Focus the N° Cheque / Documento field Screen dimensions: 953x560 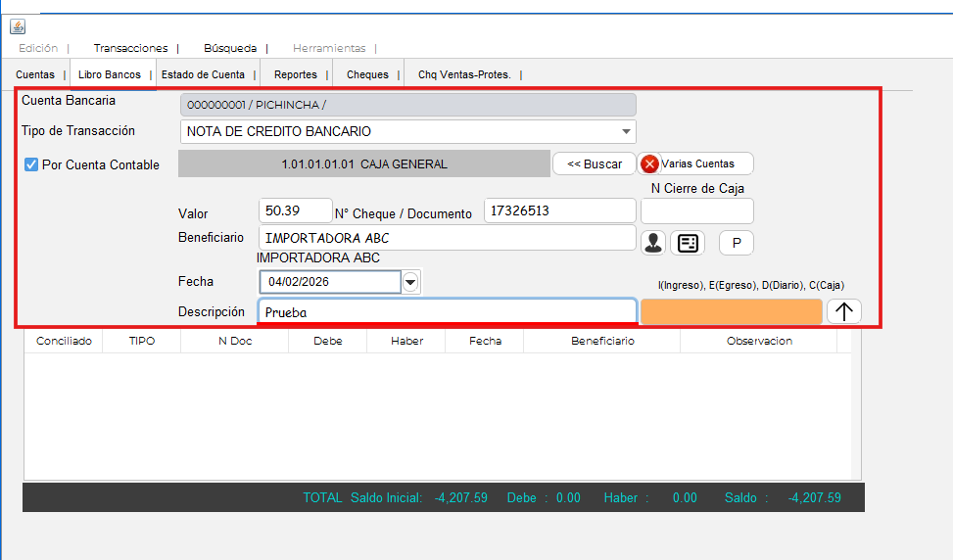[559, 210]
